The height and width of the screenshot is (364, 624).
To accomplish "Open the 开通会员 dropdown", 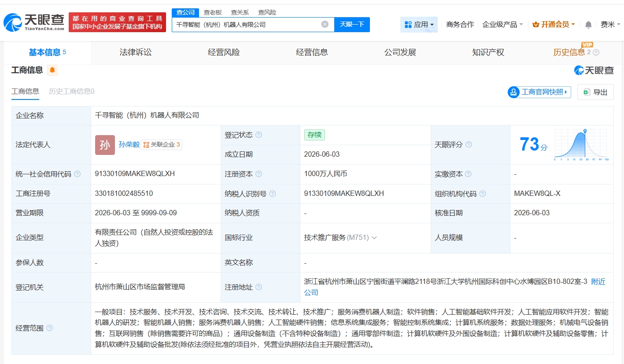I will [x=554, y=25].
